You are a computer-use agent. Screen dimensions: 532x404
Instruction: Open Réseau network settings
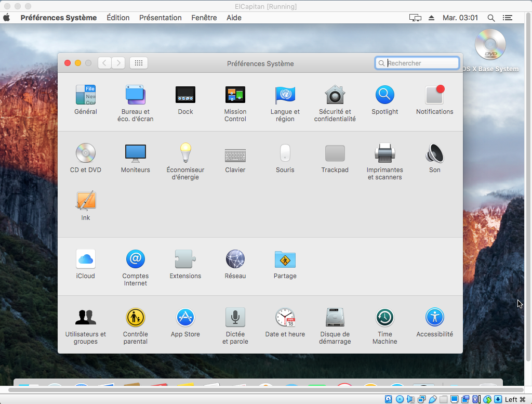click(235, 265)
